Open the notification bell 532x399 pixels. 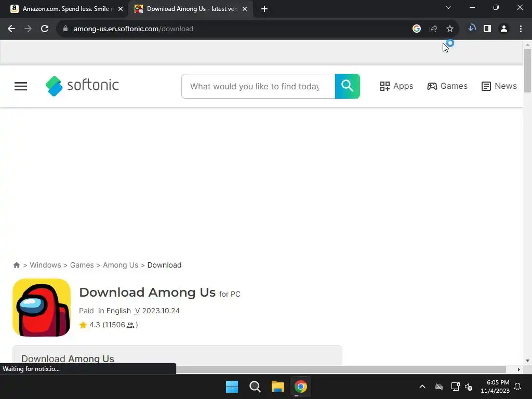pos(518,387)
